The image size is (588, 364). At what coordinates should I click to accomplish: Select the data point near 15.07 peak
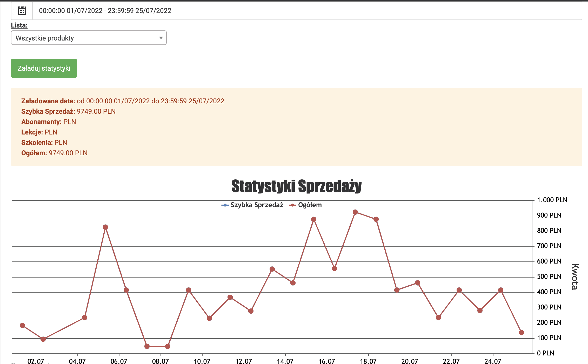(314, 219)
